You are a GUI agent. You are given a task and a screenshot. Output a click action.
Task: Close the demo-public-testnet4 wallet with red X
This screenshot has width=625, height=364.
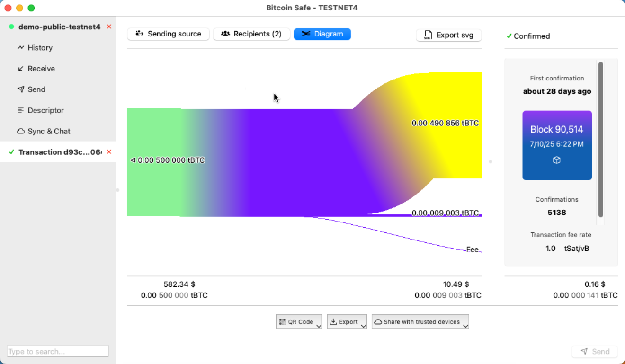109,27
